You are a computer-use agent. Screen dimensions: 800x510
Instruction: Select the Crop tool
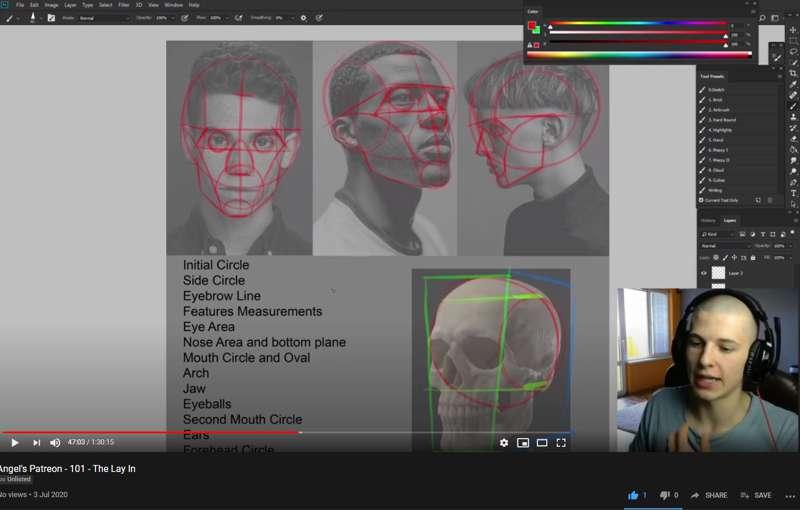point(793,73)
